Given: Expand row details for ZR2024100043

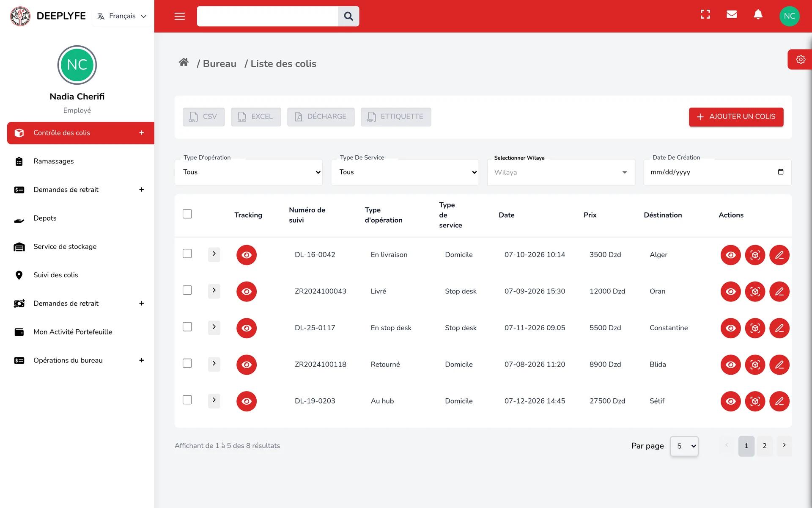Looking at the screenshot, I should point(214,290).
